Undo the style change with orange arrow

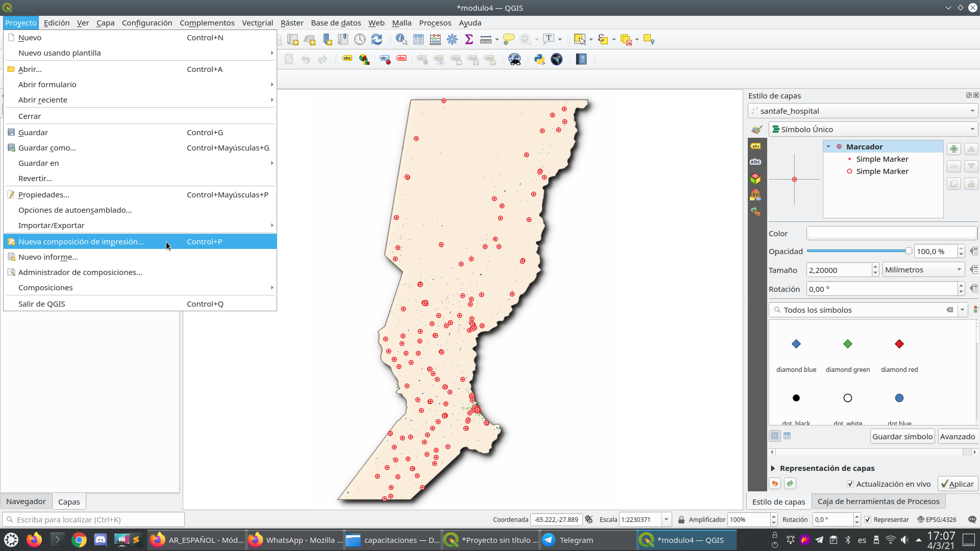(775, 484)
